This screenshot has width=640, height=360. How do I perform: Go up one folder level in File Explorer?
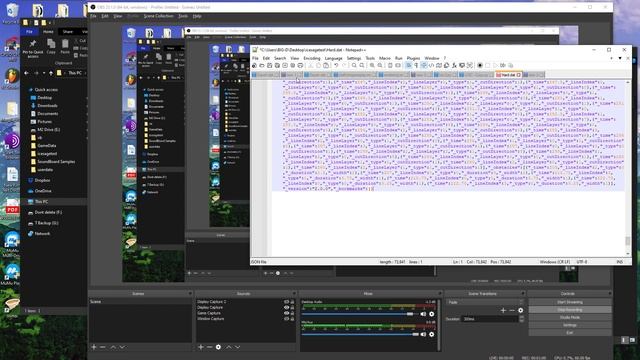click(51, 73)
